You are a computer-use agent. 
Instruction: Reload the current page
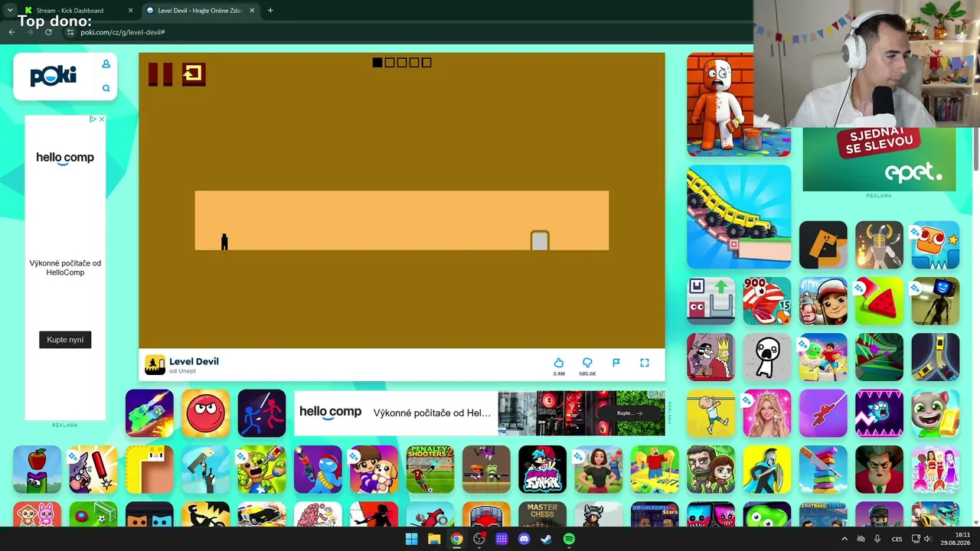[x=48, y=32]
